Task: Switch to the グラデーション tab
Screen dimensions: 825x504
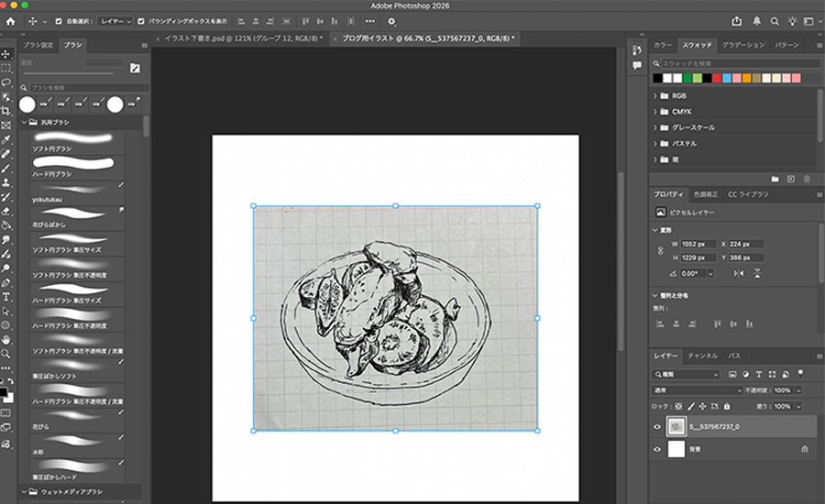Action: [x=742, y=44]
